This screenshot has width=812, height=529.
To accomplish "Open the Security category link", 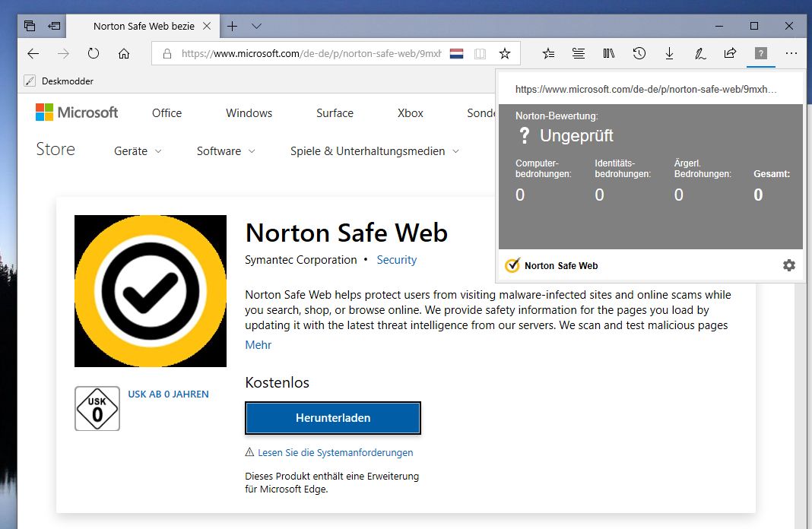I will click(x=396, y=260).
